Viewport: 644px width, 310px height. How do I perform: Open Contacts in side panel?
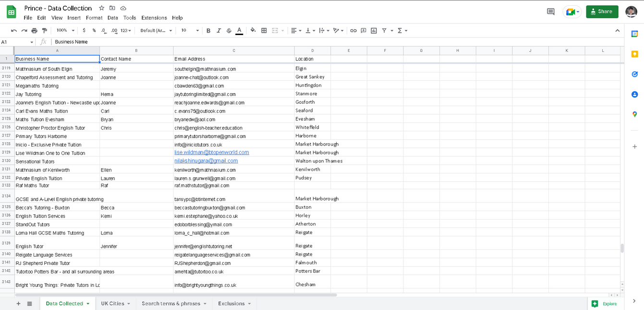coord(634,94)
